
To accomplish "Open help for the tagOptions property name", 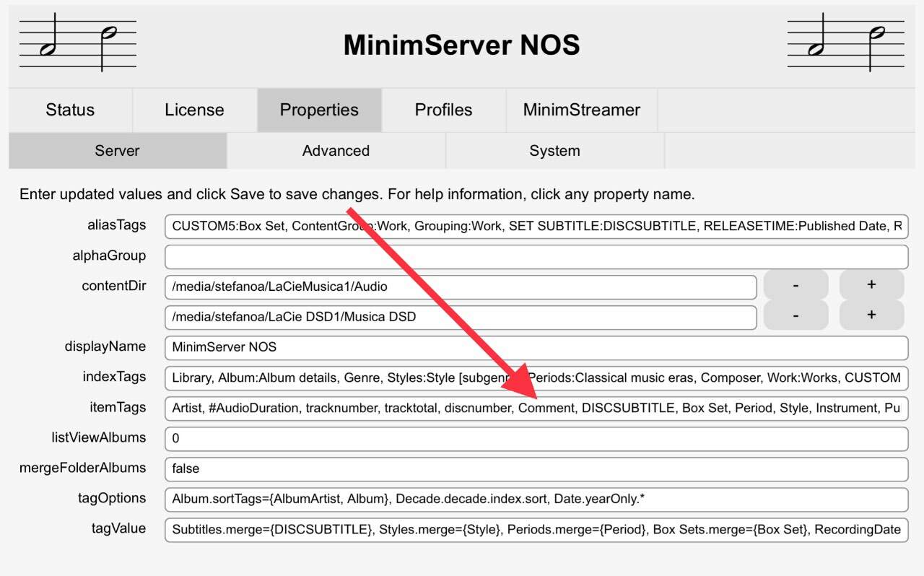I will [x=112, y=498].
